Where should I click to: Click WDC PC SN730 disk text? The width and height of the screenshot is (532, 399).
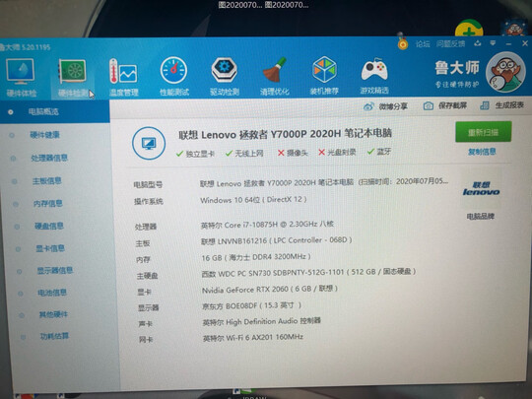pos(308,273)
